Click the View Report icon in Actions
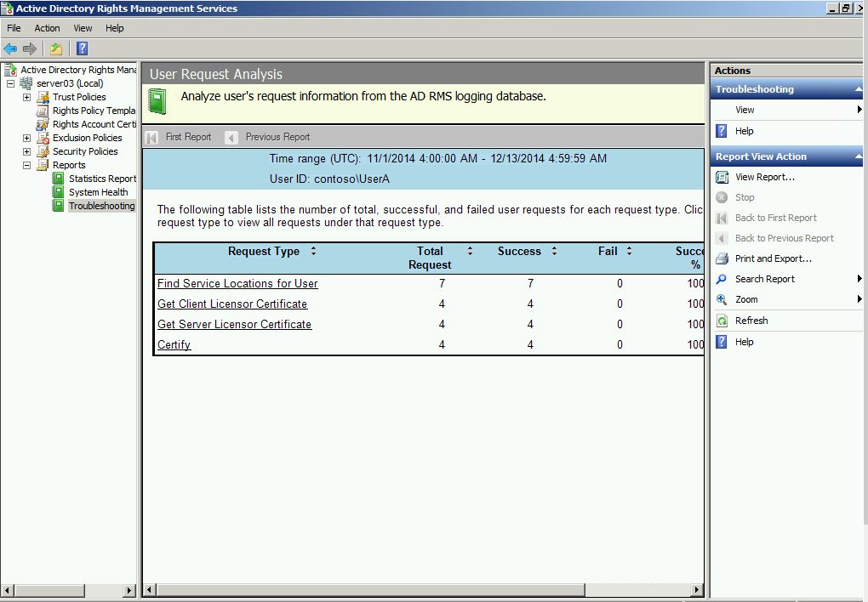Image resolution: width=868 pixels, height=602 pixels. click(722, 177)
